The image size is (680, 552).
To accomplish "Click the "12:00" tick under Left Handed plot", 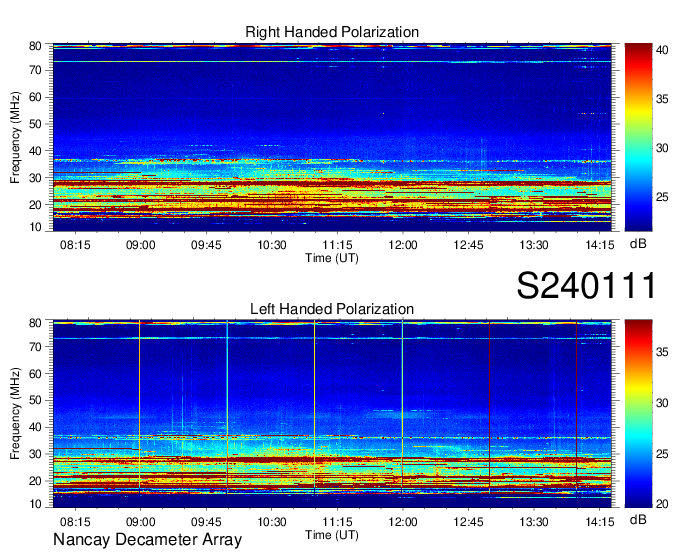I will tap(403, 522).
